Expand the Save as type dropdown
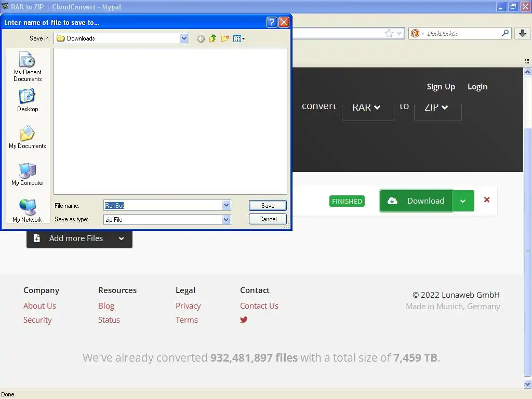This screenshot has width=532, height=399. (227, 220)
